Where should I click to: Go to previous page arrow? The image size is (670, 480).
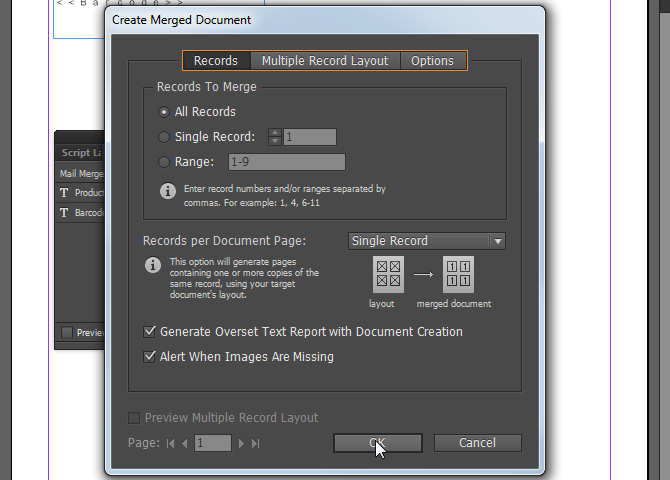coord(184,443)
